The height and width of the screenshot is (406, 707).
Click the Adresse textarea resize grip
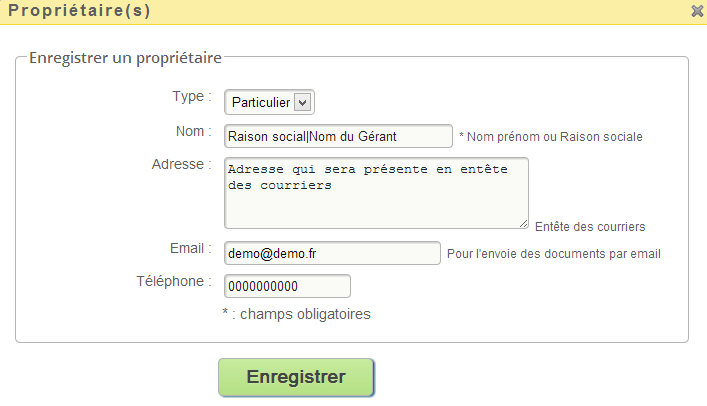(523, 223)
